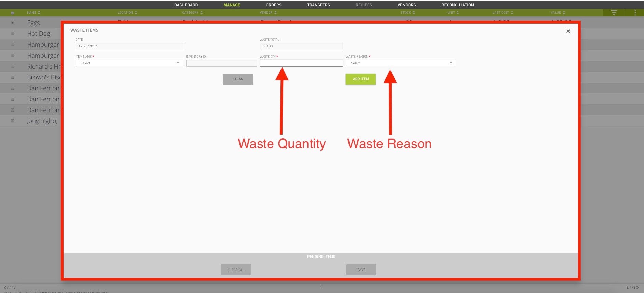The height and width of the screenshot is (293, 644).
Task: Check the Hot Dog row checkbox
Action: click(x=12, y=34)
